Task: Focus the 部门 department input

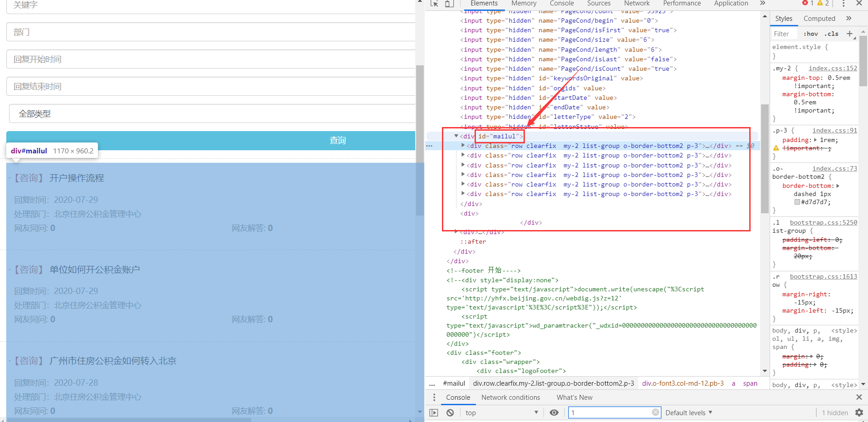Action: click(211, 32)
